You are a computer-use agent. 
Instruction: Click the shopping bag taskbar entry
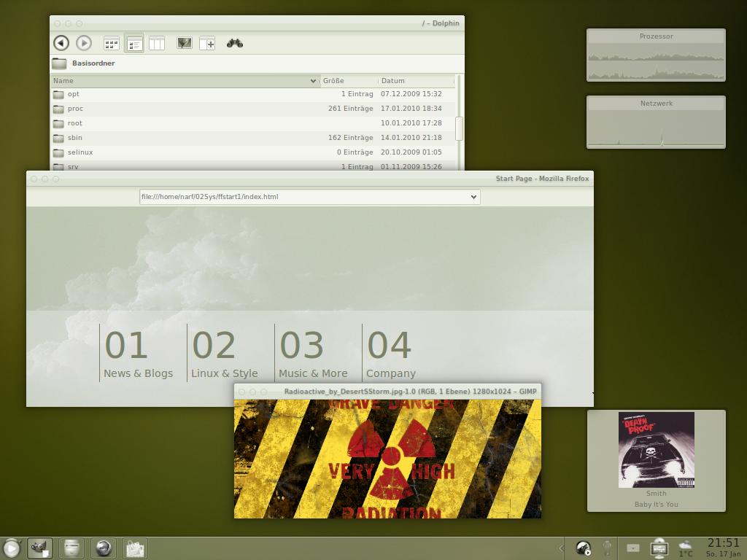tap(135, 548)
